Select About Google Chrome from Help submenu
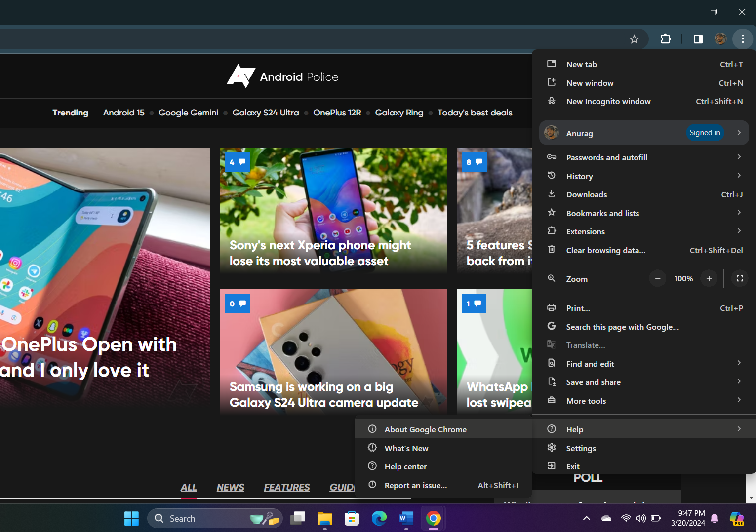Viewport: 756px width, 532px height. coord(425,429)
